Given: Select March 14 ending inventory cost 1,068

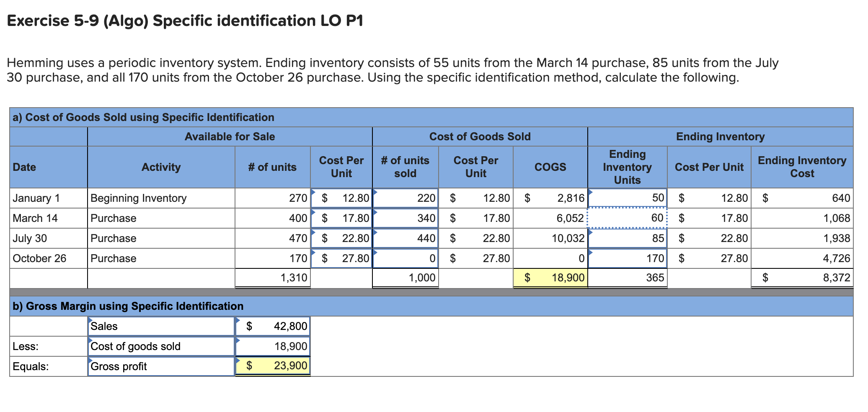Looking at the screenshot, I should (802, 218).
